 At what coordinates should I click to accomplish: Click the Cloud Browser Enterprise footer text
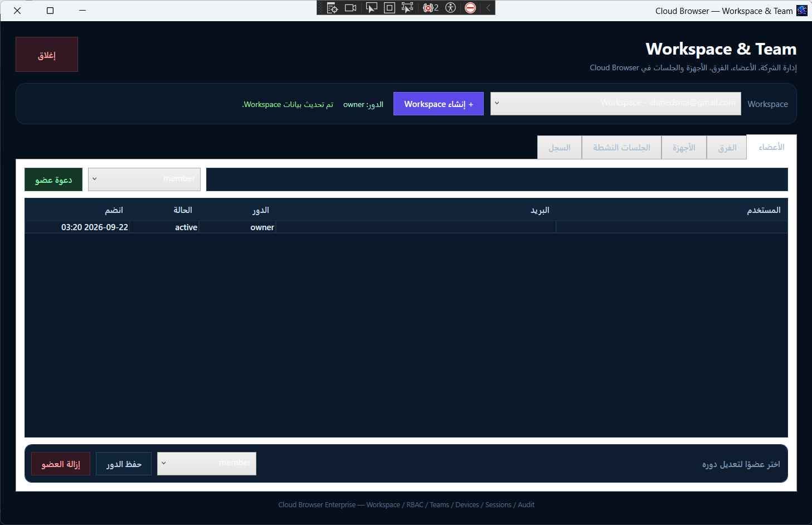[406, 505]
